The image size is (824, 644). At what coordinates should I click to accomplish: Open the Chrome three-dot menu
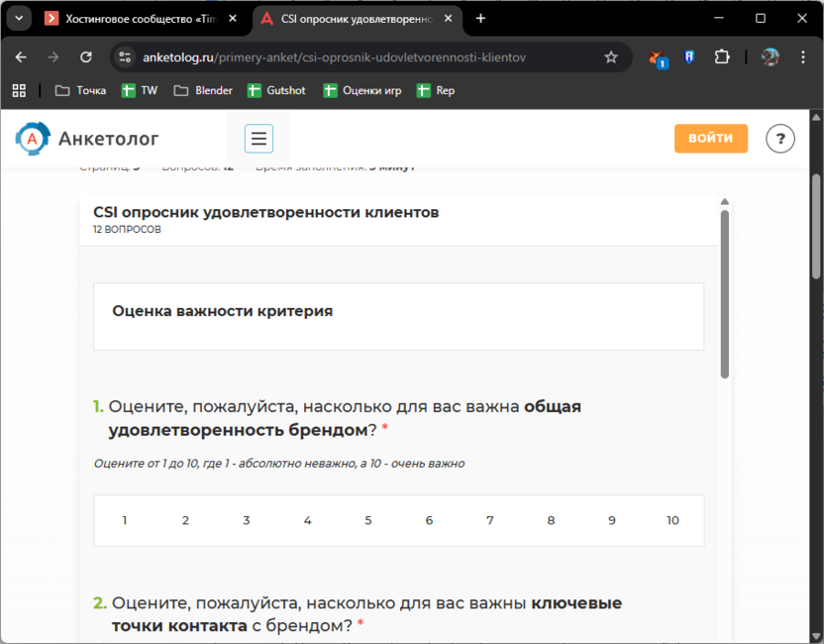pyautogui.click(x=804, y=57)
